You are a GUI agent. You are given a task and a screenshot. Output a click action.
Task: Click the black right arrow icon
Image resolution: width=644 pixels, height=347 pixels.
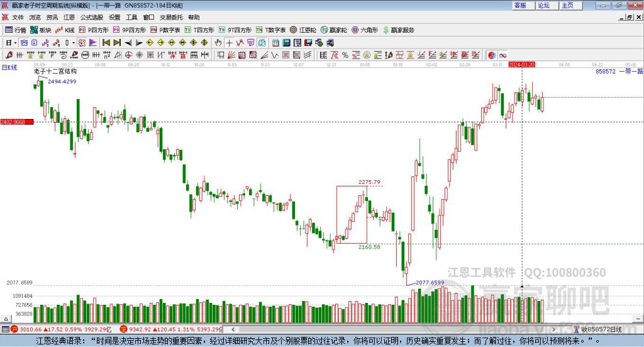click(x=139, y=42)
